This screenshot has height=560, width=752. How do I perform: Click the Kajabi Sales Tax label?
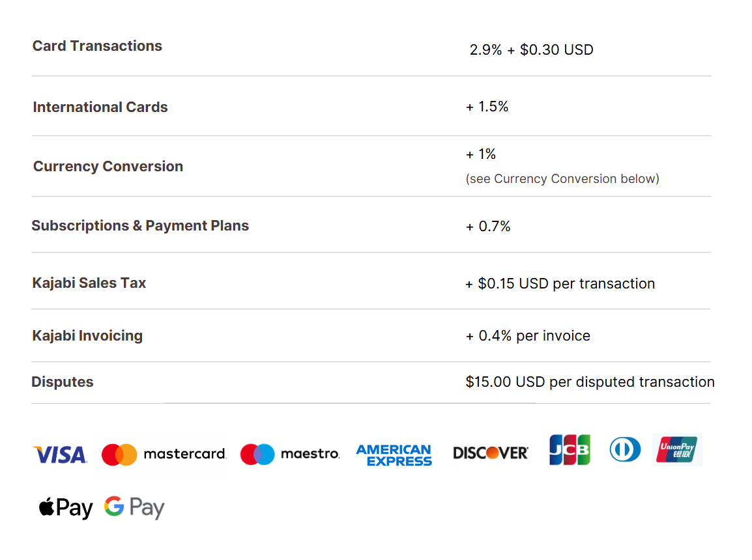click(x=89, y=283)
